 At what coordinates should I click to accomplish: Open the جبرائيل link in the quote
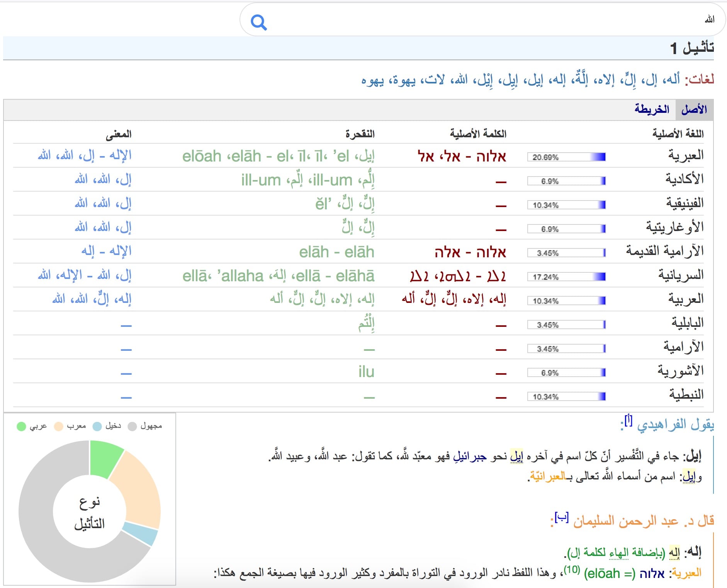[x=469, y=457]
